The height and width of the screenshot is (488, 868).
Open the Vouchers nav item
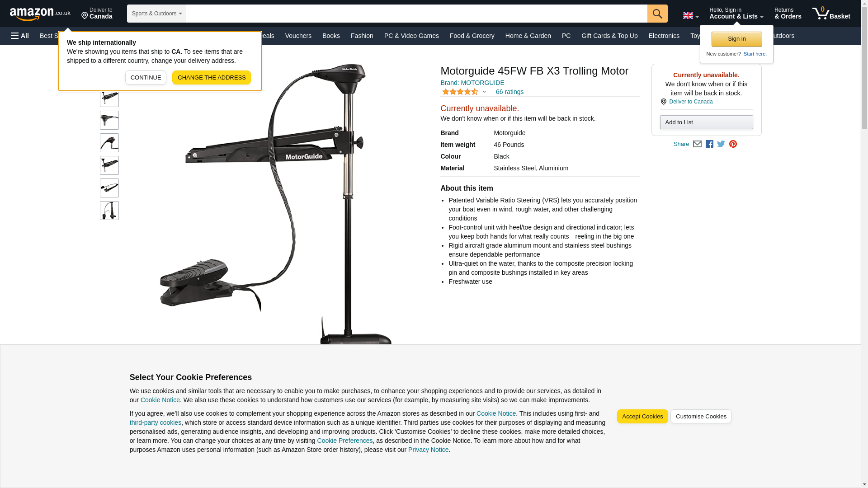tap(298, 36)
